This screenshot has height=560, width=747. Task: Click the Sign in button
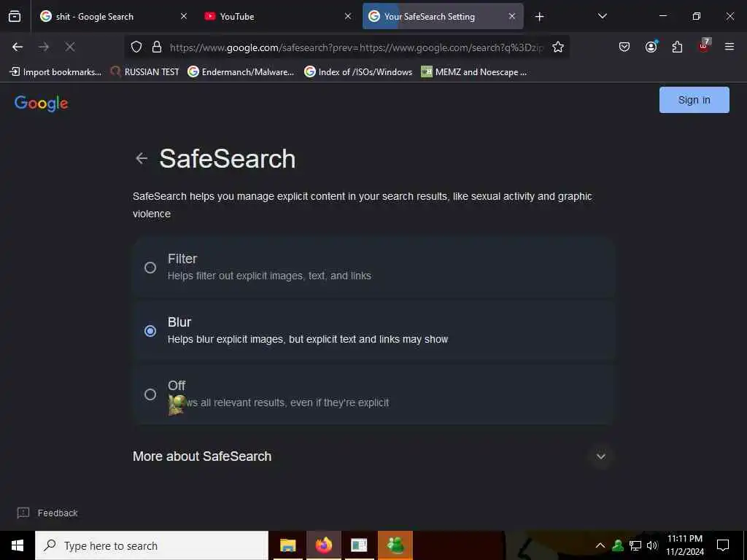coord(694,100)
